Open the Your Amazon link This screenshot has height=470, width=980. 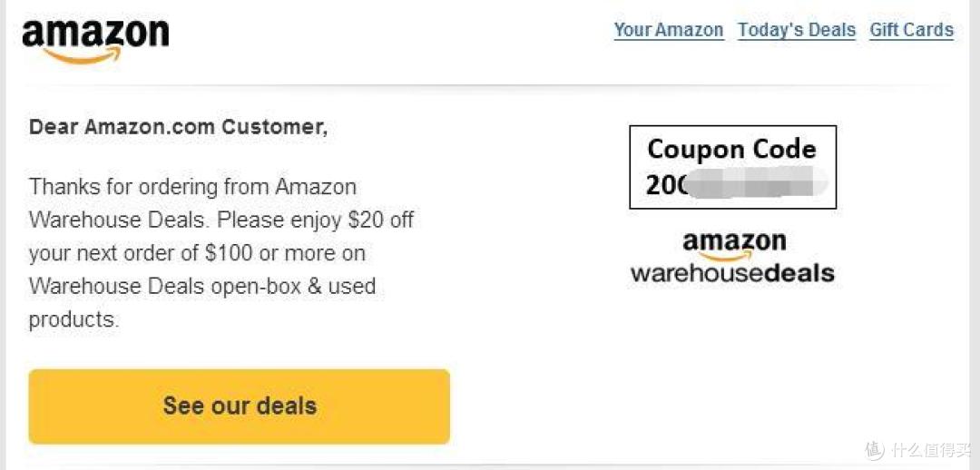pyautogui.click(x=669, y=30)
